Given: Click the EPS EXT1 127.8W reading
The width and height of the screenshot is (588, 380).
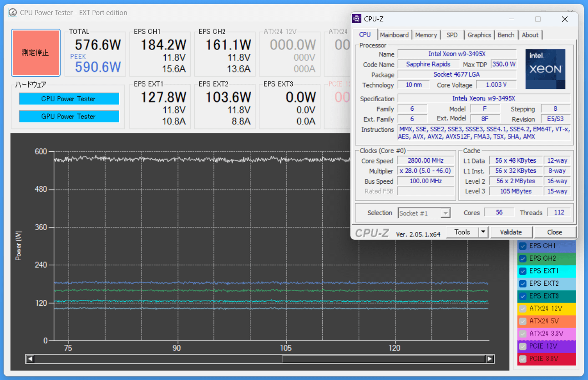Looking at the screenshot, I should tap(163, 97).
